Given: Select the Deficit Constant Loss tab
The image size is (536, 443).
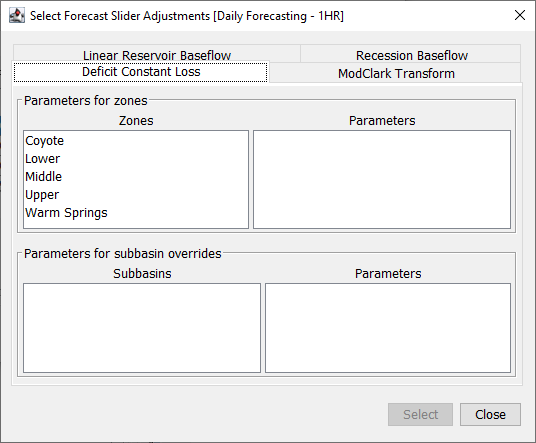Looking at the screenshot, I should pyautogui.click(x=141, y=72).
